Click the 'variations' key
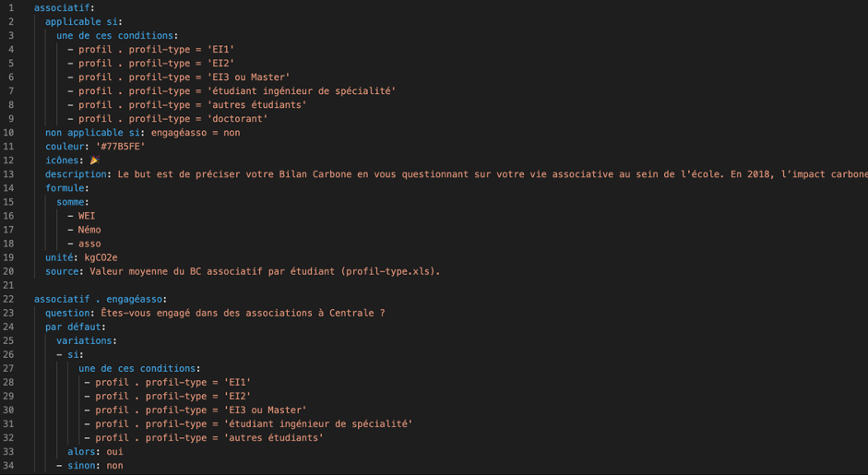Viewport: 868px width, 476px height. tap(84, 340)
